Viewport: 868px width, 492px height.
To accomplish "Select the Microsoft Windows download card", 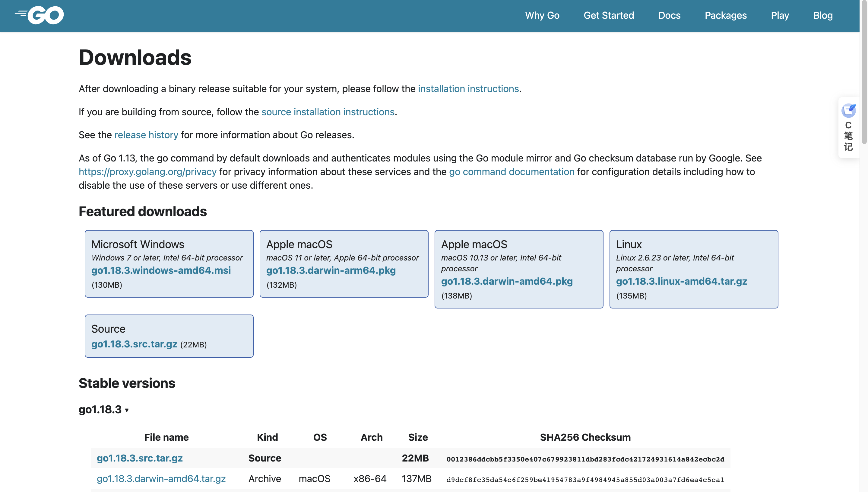I will click(169, 264).
